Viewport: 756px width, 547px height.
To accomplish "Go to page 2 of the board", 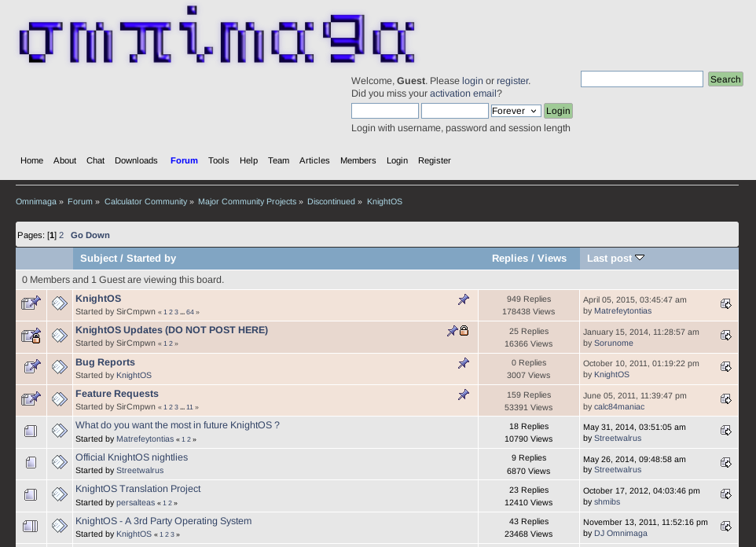I will (x=61, y=236).
